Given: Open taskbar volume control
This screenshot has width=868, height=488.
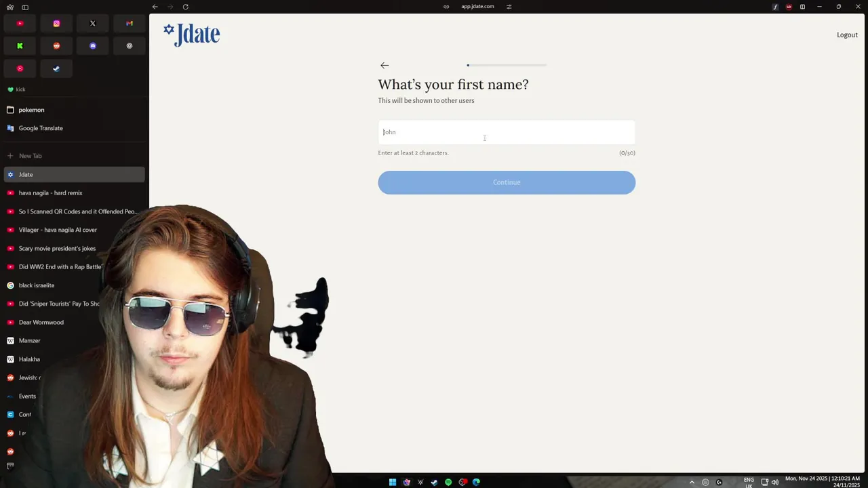Looking at the screenshot, I should (775, 483).
